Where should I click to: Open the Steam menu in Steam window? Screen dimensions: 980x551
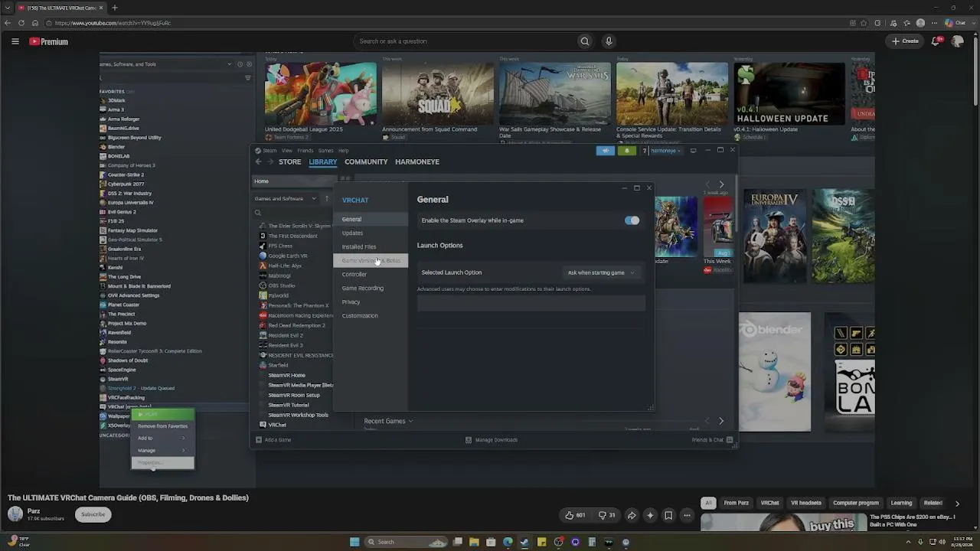click(269, 151)
